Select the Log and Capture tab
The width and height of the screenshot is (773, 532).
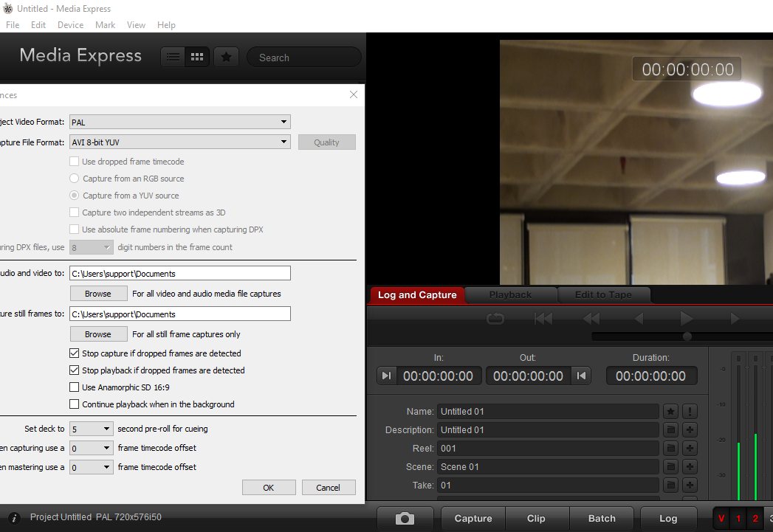click(417, 294)
